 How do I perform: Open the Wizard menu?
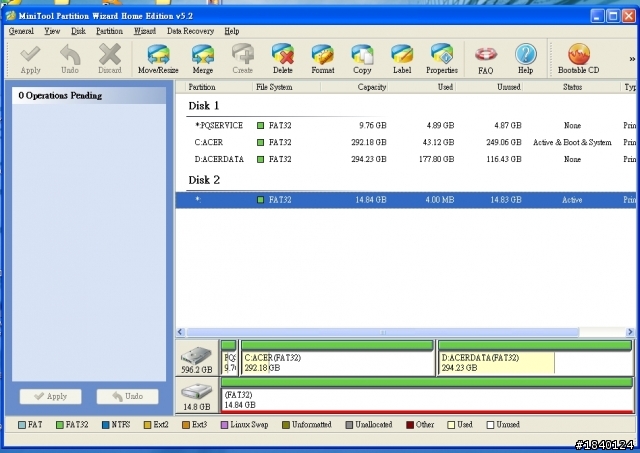145,31
